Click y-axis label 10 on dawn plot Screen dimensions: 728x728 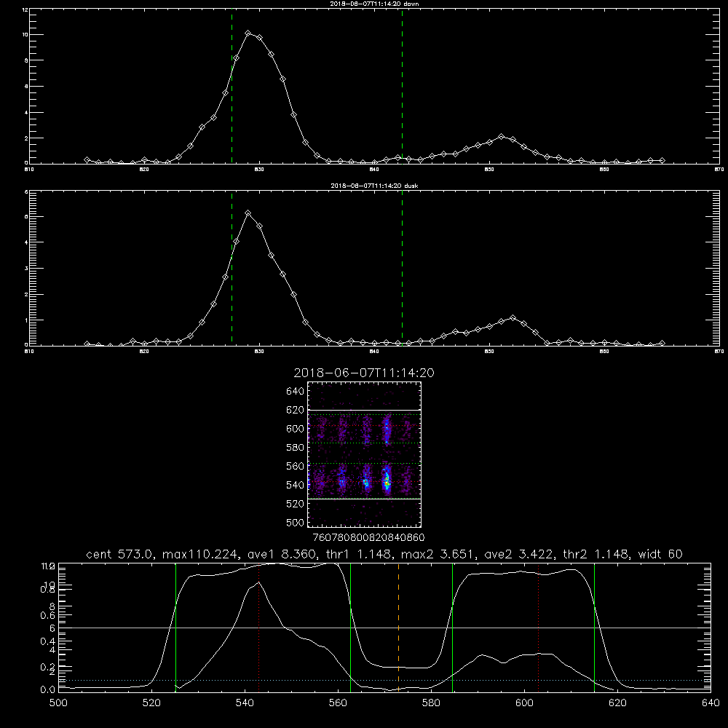[x=25, y=35]
